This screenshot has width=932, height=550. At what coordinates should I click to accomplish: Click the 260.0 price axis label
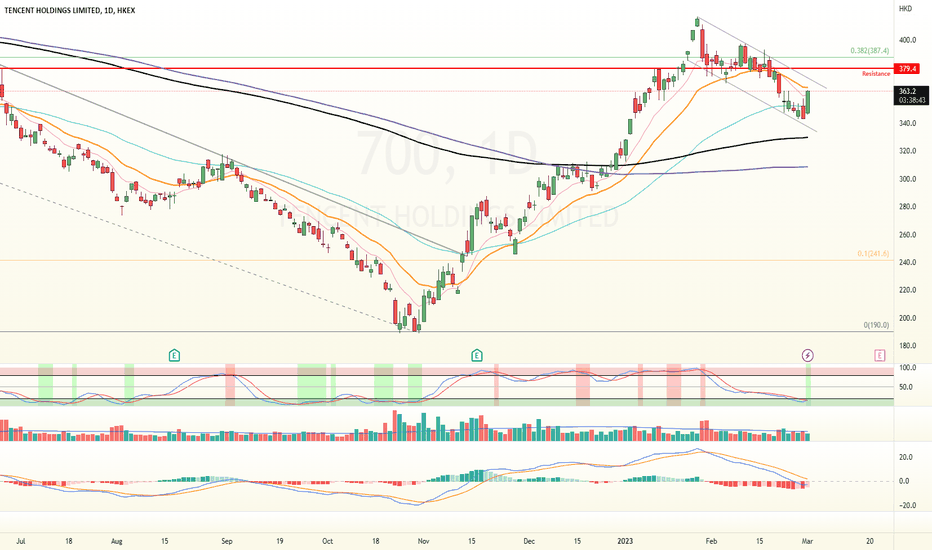click(907, 235)
